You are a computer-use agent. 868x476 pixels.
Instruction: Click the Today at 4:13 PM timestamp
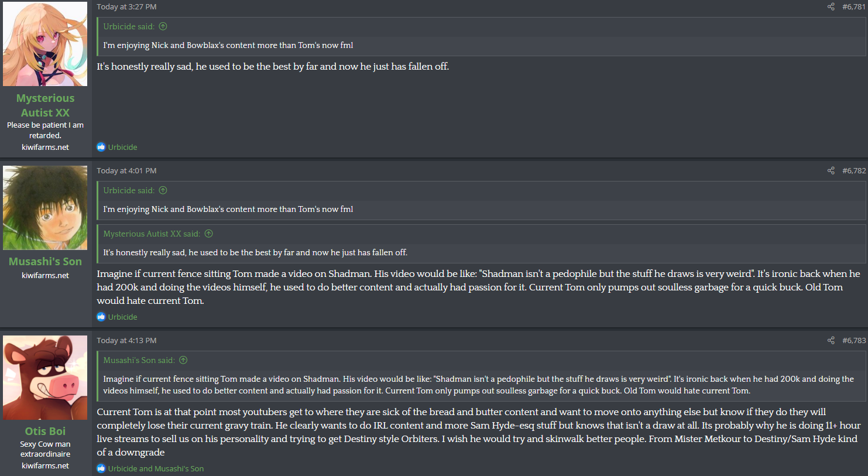[126, 341]
